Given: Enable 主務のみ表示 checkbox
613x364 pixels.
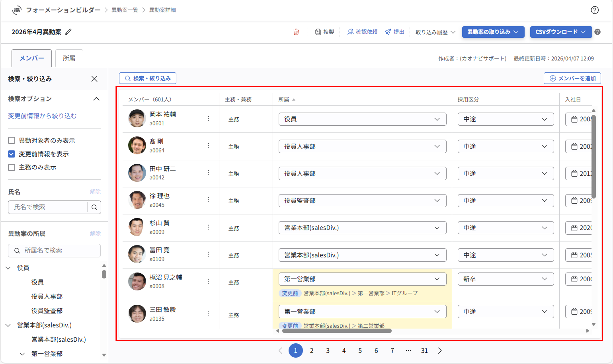Looking at the screenshot, I should click(11, 167).
